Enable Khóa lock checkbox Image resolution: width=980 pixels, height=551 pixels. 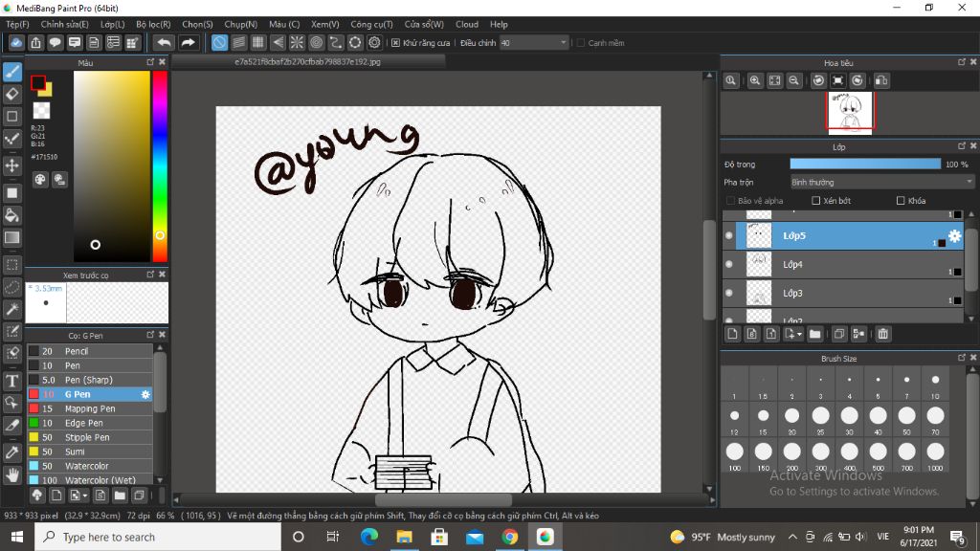tap(901, 201)
